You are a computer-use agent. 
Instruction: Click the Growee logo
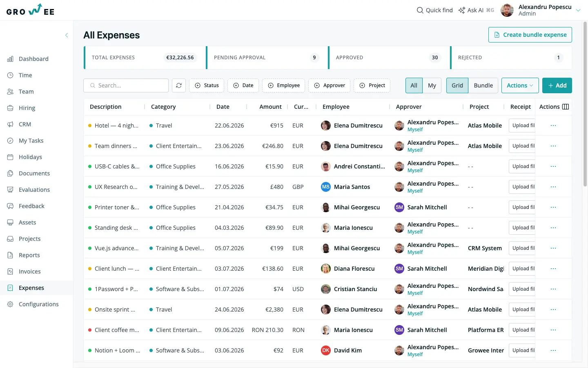pos(31,10)
